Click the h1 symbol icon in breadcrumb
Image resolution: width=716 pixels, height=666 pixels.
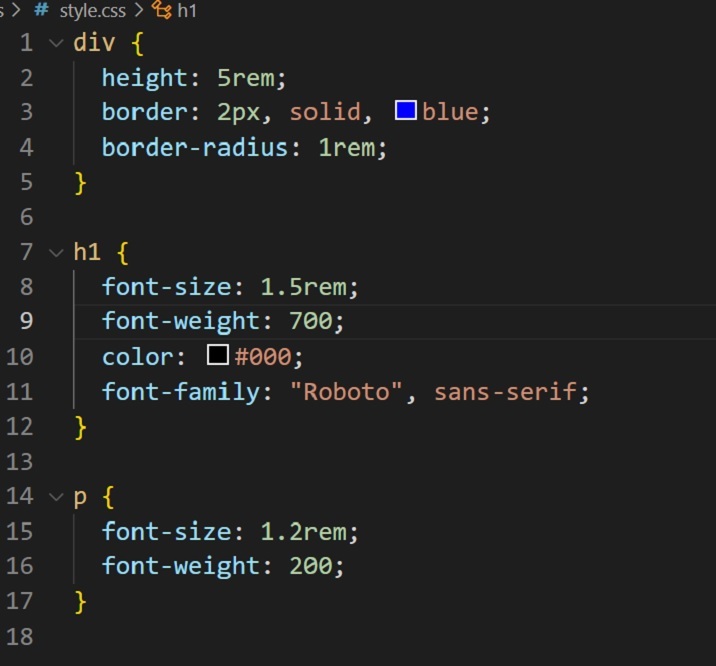tap(162, 10)
